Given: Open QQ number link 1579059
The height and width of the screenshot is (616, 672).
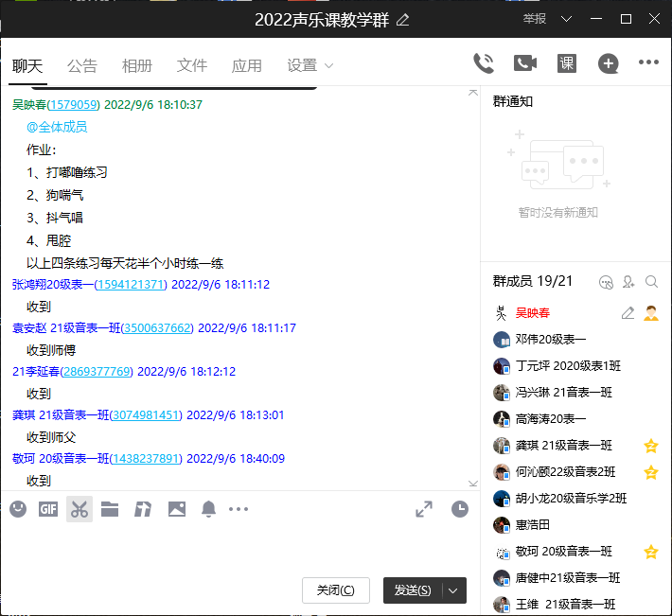Looking at the screenshot, I should 73,105.
